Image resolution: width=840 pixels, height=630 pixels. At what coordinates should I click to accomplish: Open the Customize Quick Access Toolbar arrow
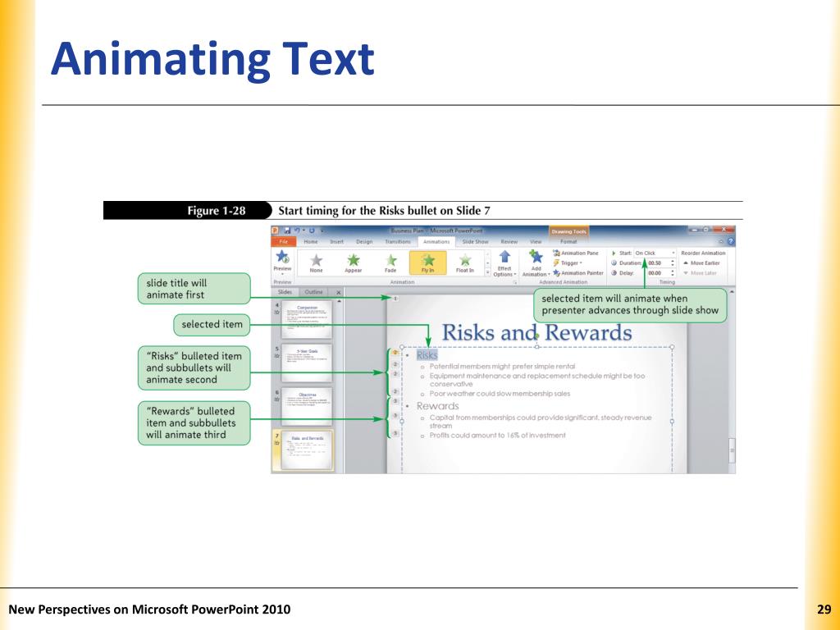tap(322, 231)
